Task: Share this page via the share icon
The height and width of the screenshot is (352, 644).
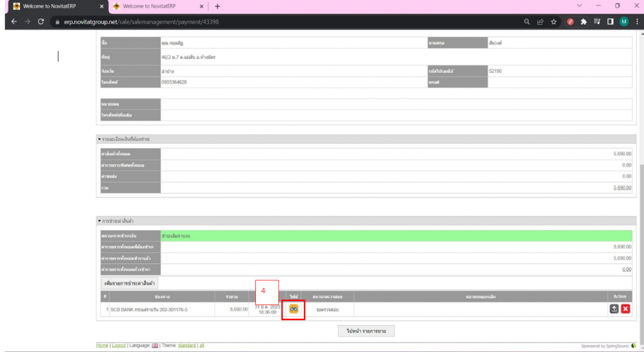Action: point(540,21)
